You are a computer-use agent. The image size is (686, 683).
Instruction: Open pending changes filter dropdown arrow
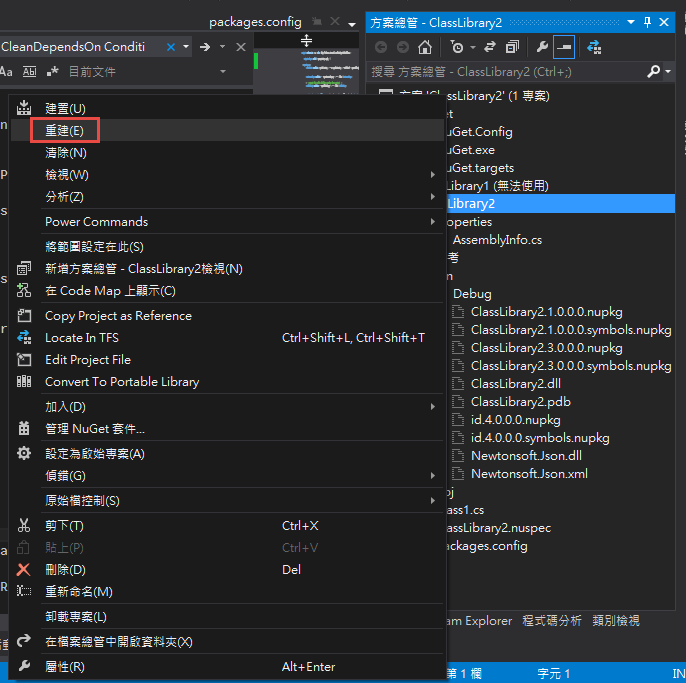coord(473,47)
